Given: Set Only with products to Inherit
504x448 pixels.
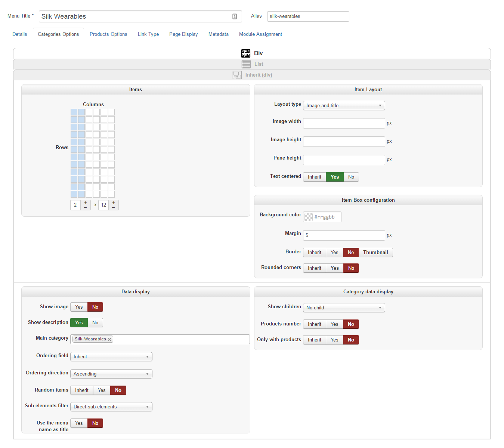Looking at the screenshot, I should click(315, 340).
